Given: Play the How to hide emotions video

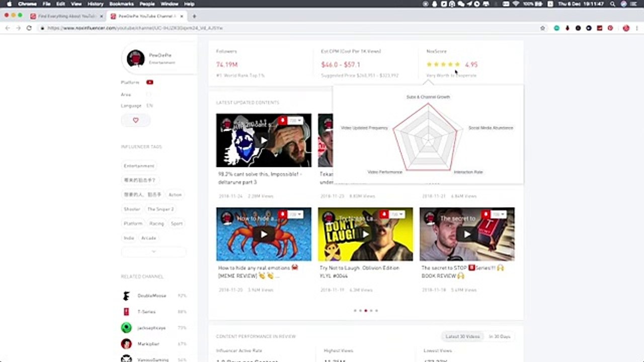Looking at the screenshot, I should click(x=264, y=234).
